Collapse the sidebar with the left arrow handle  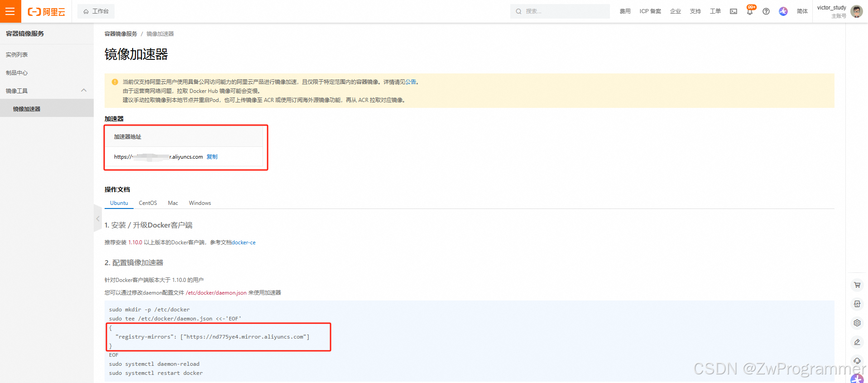click(98, 218)
